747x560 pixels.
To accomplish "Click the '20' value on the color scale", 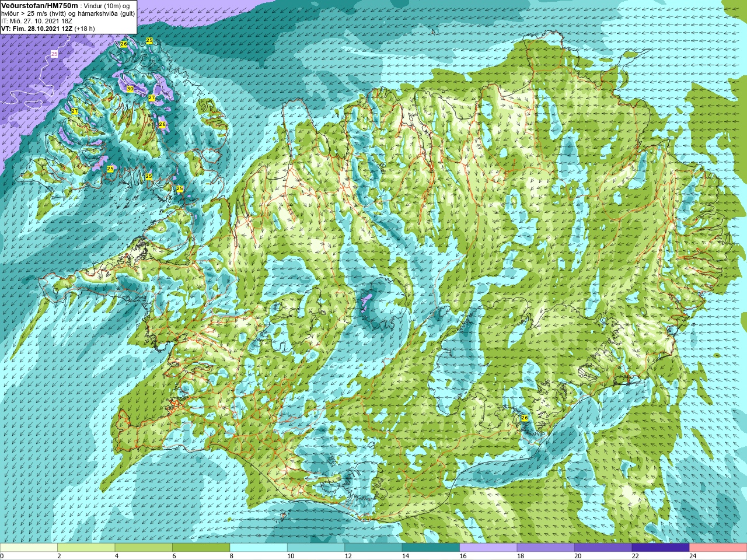I will tap(578, 556).
